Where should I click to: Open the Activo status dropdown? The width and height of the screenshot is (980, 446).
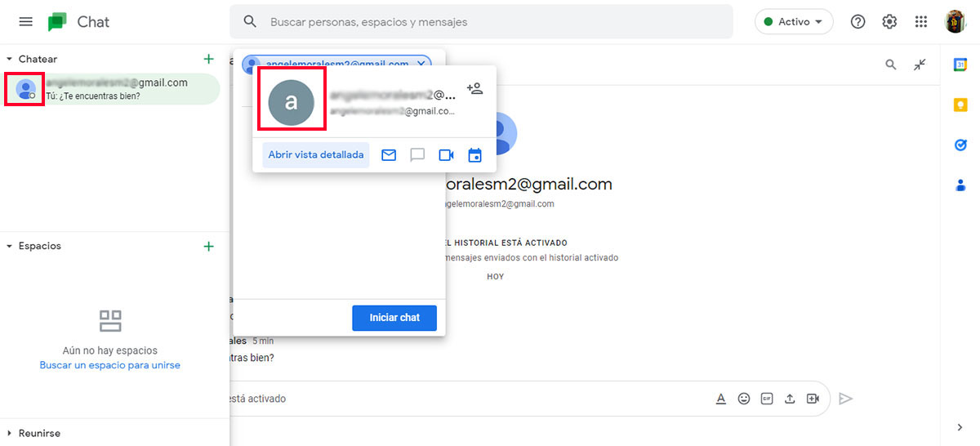(794, 22)
